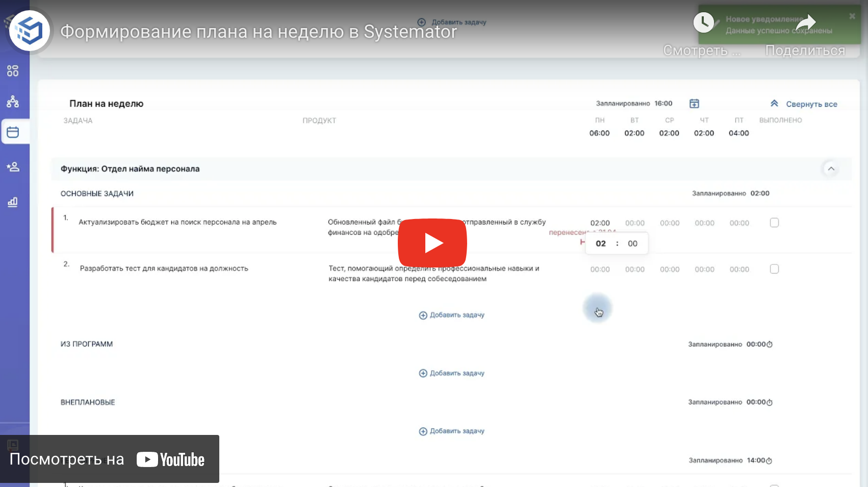
Task: Select task Актуализировать бюджет на поиск персонала
Action: [x=177, y=222]
